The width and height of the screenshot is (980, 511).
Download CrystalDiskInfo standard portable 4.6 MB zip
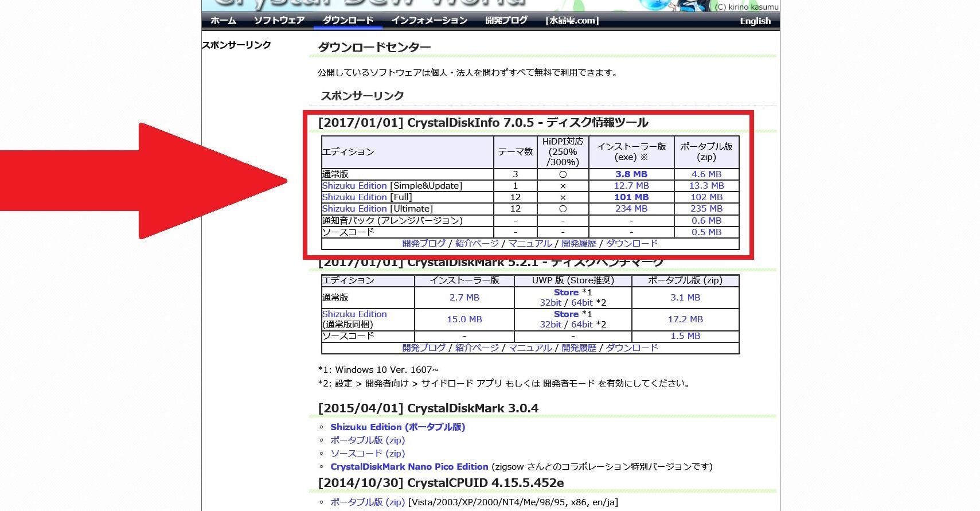(x=706, y=174)
